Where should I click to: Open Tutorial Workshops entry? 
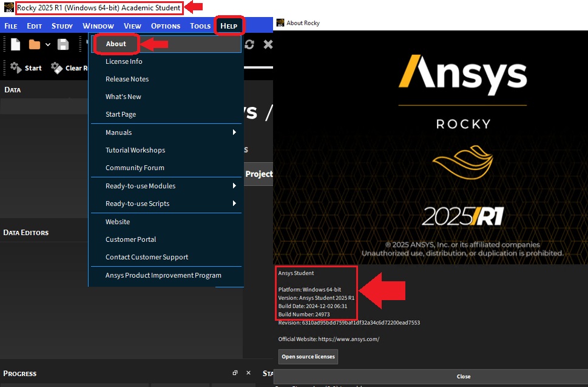click(x=166, y=150)
